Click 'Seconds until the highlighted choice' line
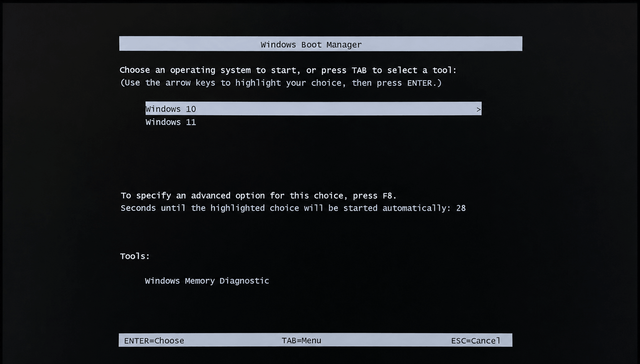Image resolution: width=640 pixels, height=364 pixels. [x=293, y=208]
